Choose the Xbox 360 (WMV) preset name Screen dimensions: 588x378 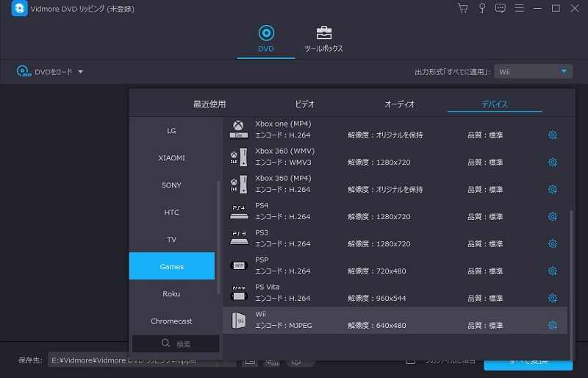click(x=284, y=151)
